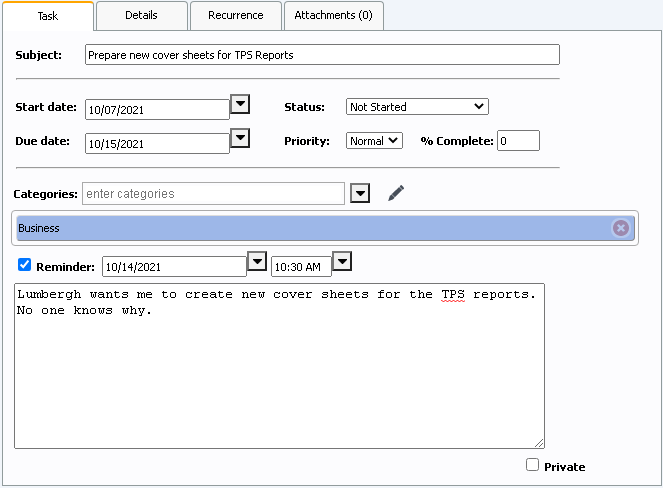
Task: Switch to the Details tab
Action: [x=141, y=16]
